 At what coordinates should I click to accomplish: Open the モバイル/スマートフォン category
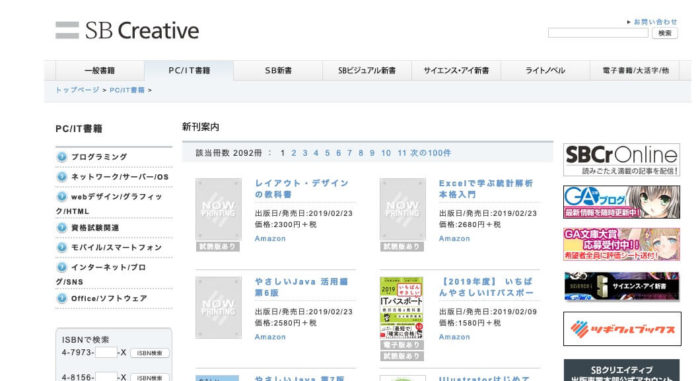click(x=117, y=247)
